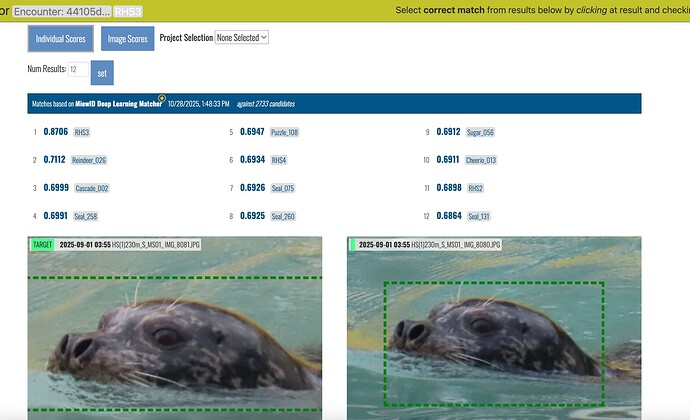Select match result Cheerio_013

(x=481, y=160)
